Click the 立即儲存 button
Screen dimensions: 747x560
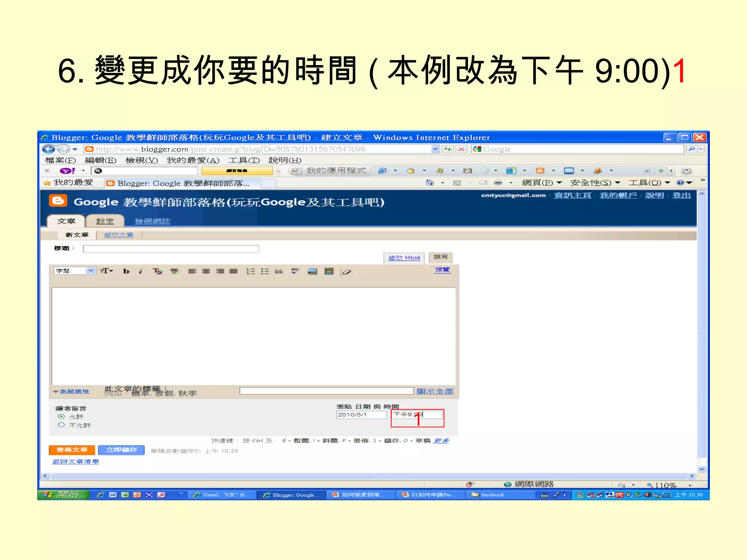coord(121,450)
